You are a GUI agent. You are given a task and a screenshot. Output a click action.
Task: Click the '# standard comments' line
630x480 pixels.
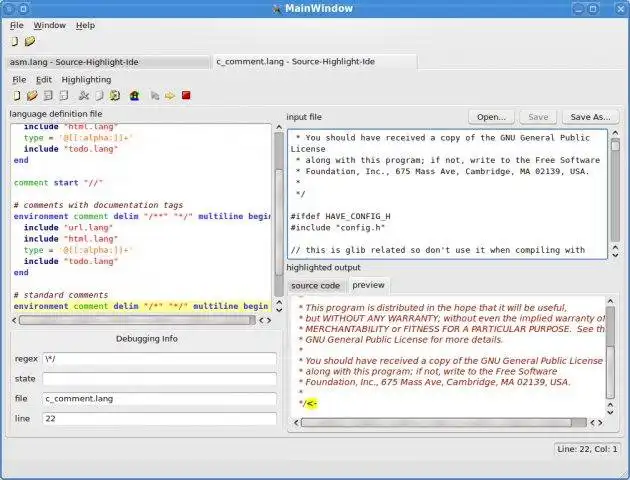[61, 295]
